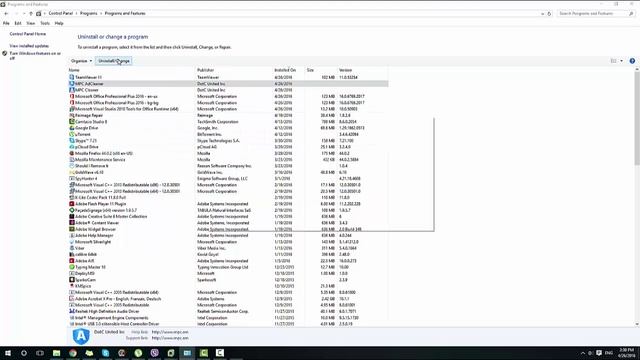Select the Adobe Help Manager row
The height and width of the screenshot is (360, 640).
[x=228, y=236]
